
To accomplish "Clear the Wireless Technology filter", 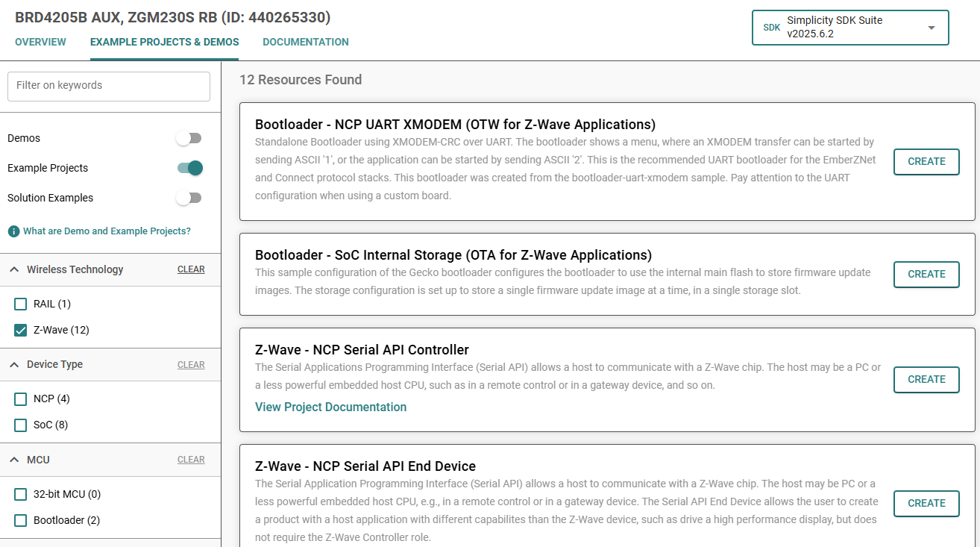I will pyautogui.click(x=191, y=269).
